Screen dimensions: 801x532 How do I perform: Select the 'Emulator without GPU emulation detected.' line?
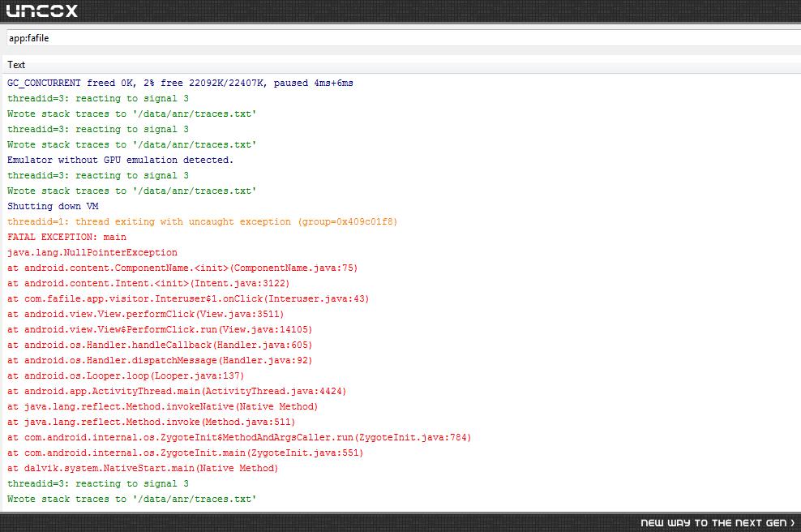pos(120,160)
